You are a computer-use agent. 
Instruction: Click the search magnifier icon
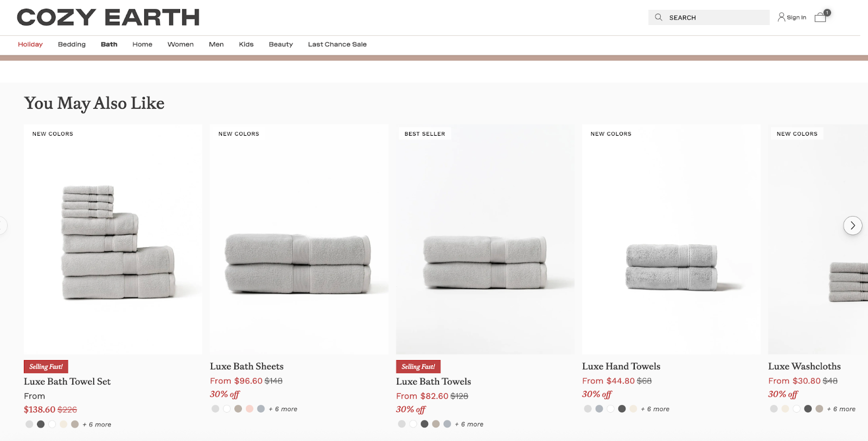pos(658,17)
